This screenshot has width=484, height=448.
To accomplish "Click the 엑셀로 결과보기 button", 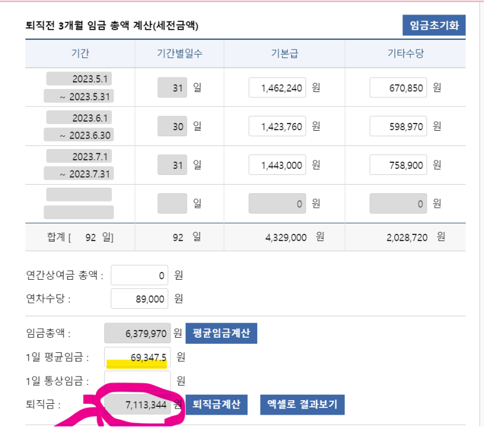I will (302, 404).
